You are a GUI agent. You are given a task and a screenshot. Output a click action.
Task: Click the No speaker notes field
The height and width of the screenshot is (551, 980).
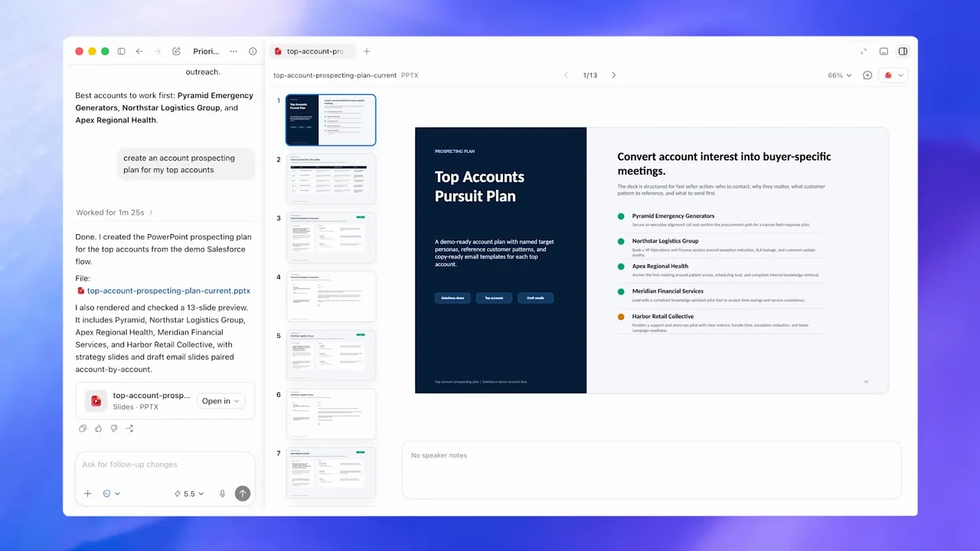pyautogui.click(x=652, y=470)
